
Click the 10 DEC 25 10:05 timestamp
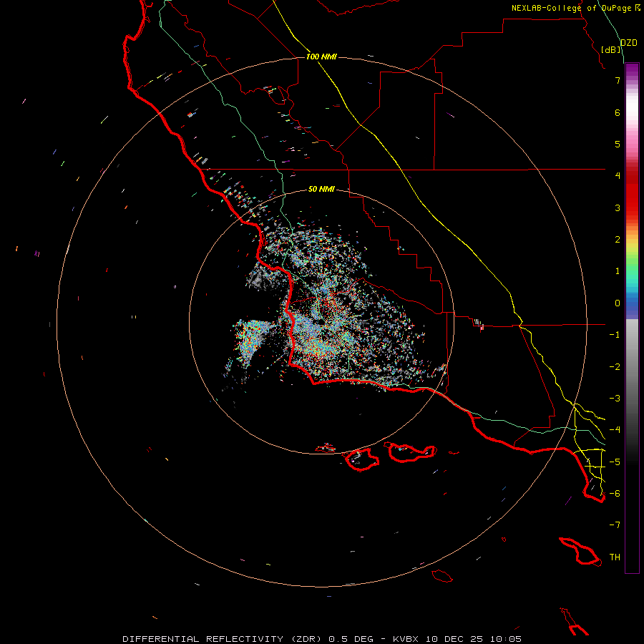[474, 639]
